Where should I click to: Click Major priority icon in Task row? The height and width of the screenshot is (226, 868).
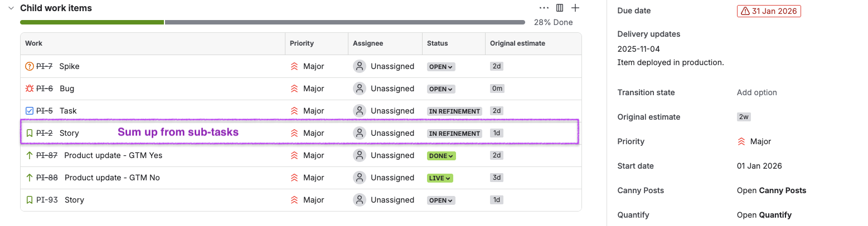(294, 111)
